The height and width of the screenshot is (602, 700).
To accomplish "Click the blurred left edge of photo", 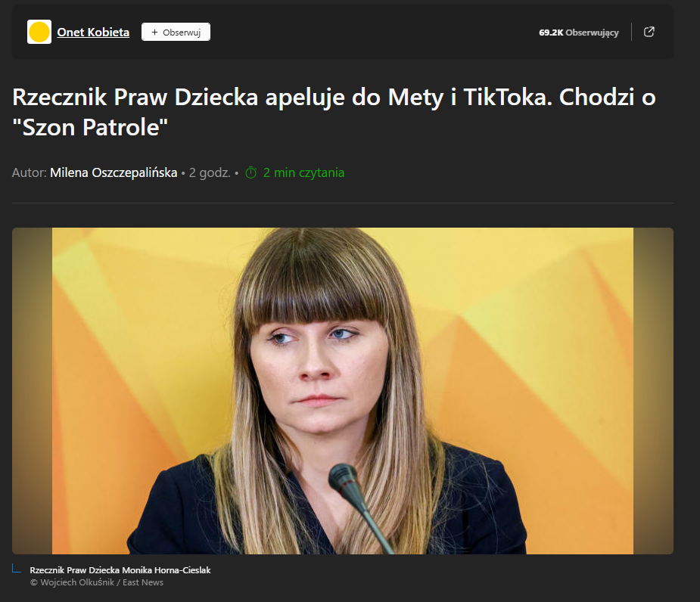I will [32, 391].
